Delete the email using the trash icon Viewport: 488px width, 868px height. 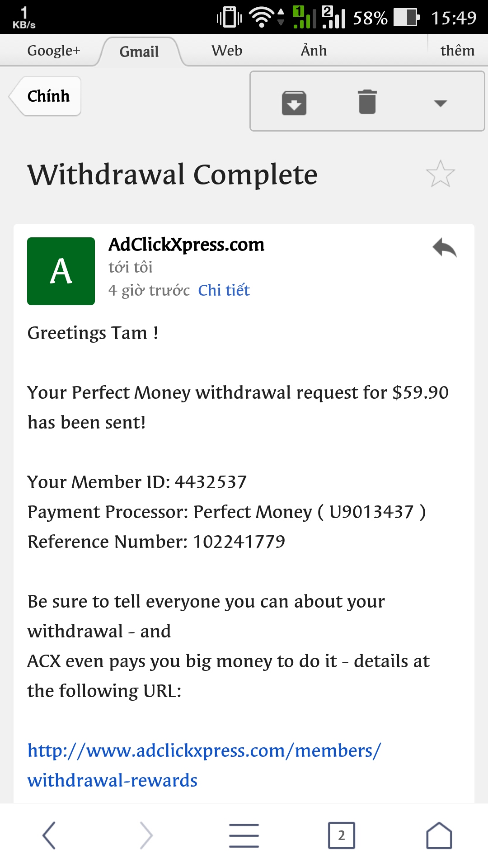[367, 102]
